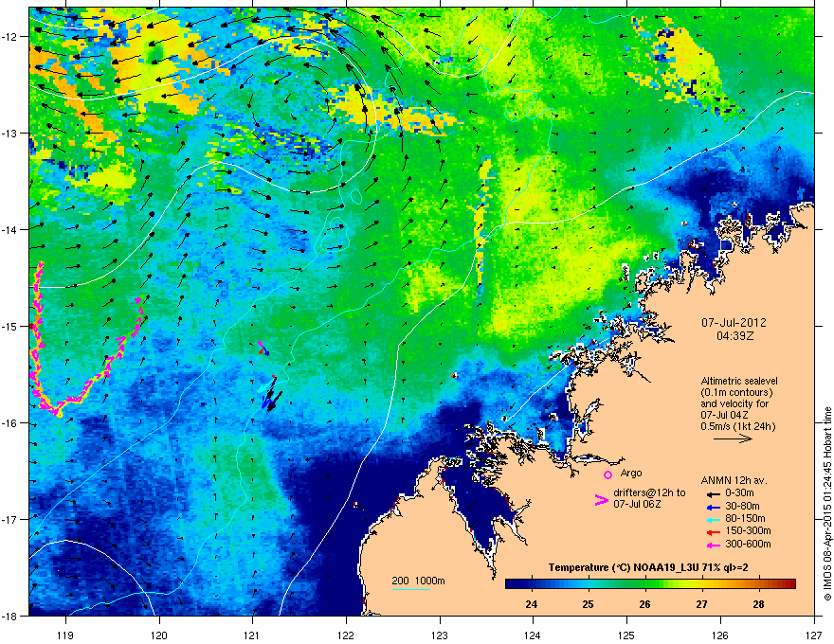Click the latitude axis label -15
Image resolution: width=834 pixels, height=644 pixels.
[10, 326]
